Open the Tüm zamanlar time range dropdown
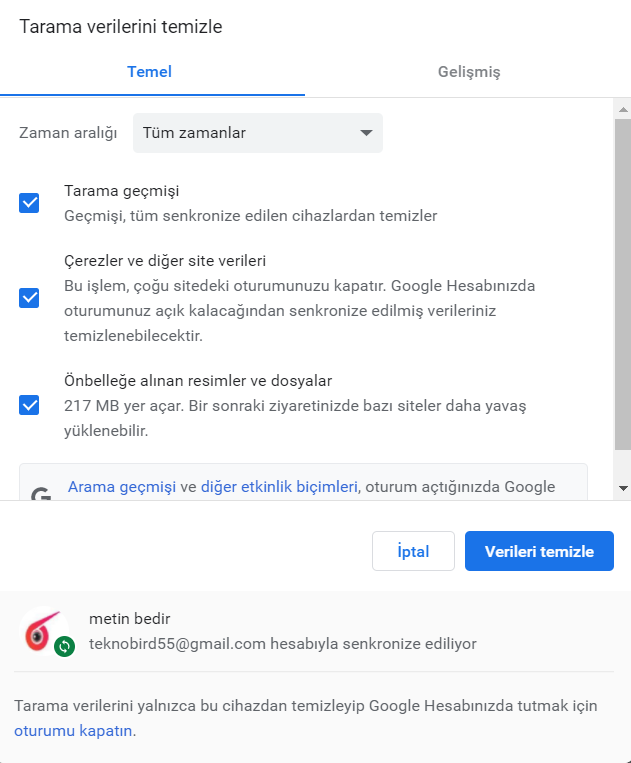Screen dimensions: 631x763 [x=258, y=133]
